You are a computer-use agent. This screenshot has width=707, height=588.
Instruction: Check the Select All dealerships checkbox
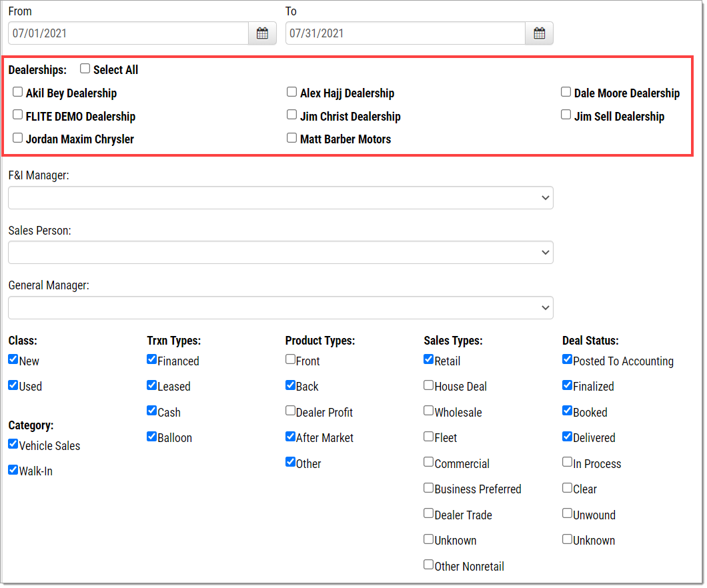click(x=85, y=69)
